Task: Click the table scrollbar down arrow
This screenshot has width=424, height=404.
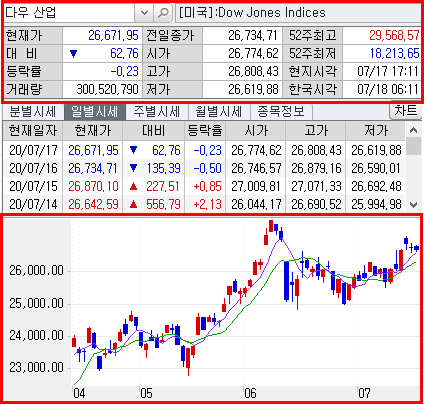Action: pos(414,204)
